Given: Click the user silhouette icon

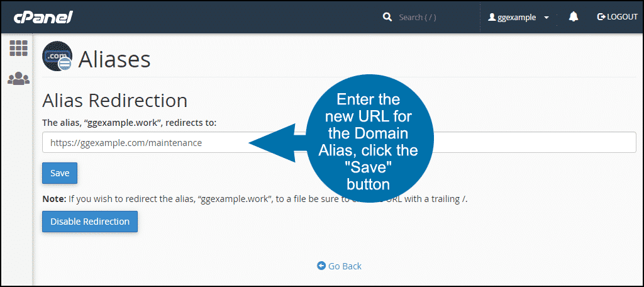Looking at the screenshot, I should click(x=492, y=18).
